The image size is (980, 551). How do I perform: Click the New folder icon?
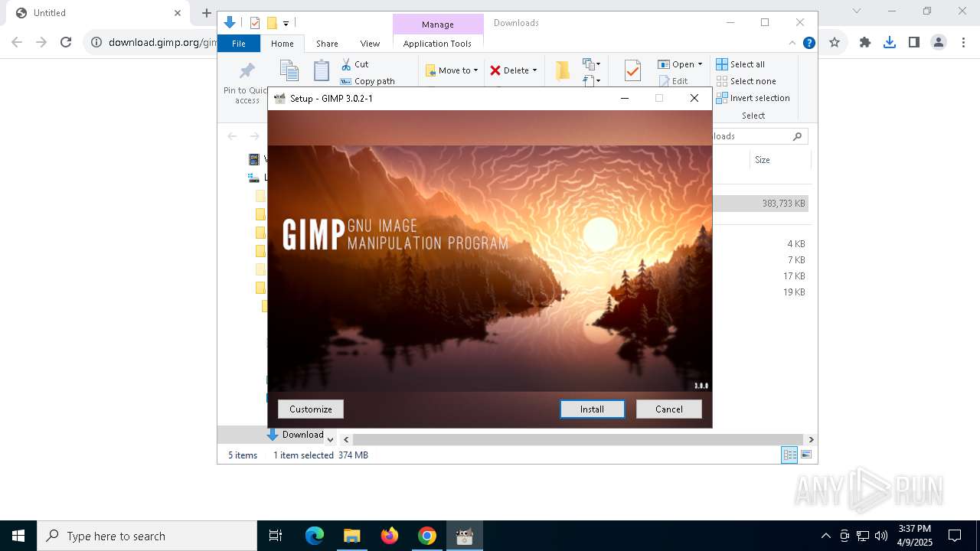click(563, 71)
